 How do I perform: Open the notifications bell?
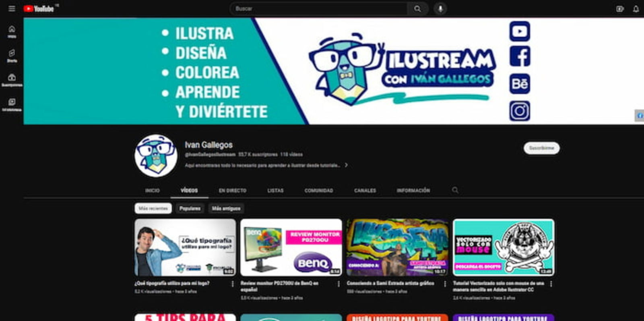pos(636,8)
